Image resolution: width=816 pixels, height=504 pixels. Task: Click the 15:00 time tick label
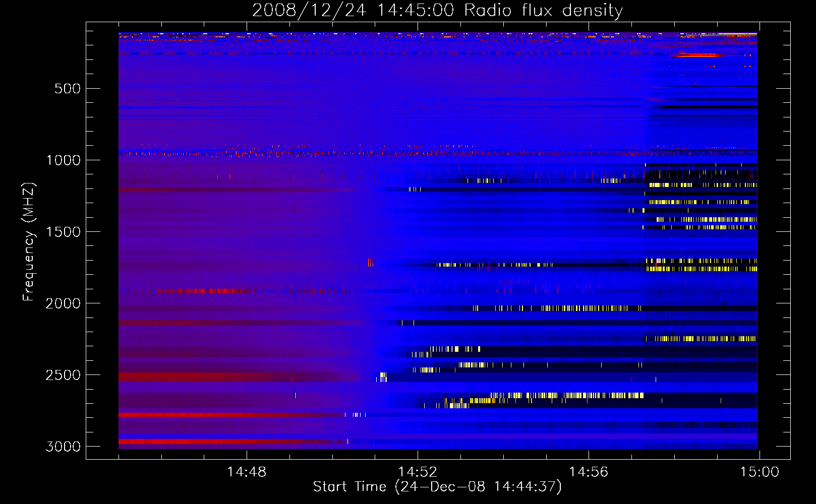pos(760,472)
